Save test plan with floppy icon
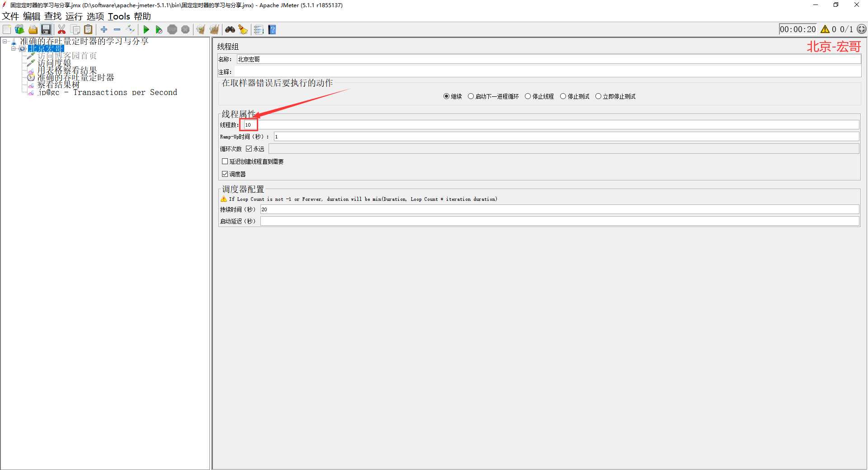This screenshot has height=470, width=868. click(46, 29)
